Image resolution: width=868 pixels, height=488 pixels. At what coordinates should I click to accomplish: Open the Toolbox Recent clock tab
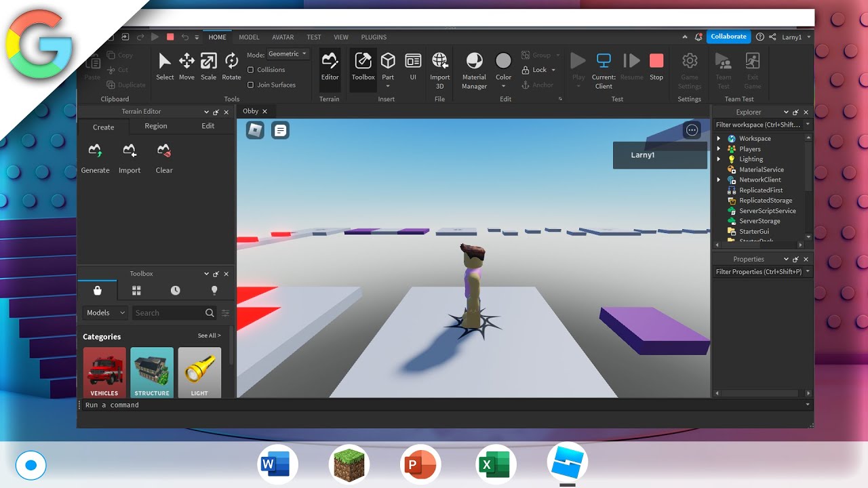pyautogui.click(x=176, y=290)
